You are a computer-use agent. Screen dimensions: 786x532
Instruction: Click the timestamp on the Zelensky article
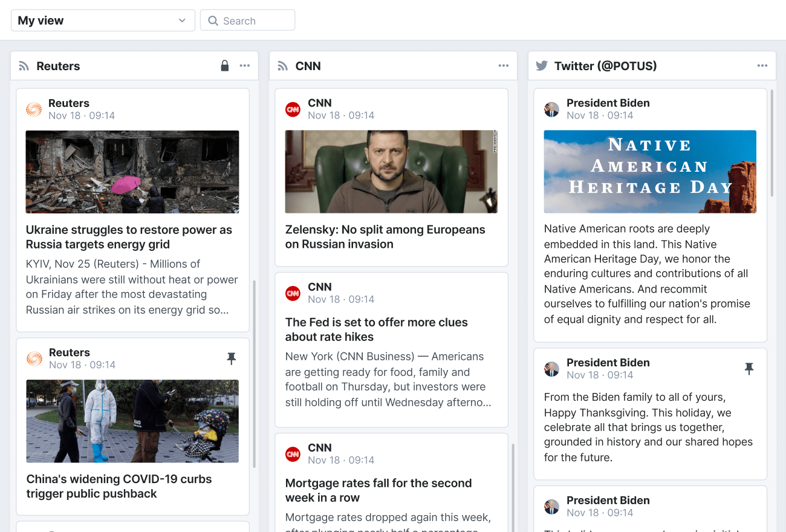pyautogui.click(x=341, y=115)
